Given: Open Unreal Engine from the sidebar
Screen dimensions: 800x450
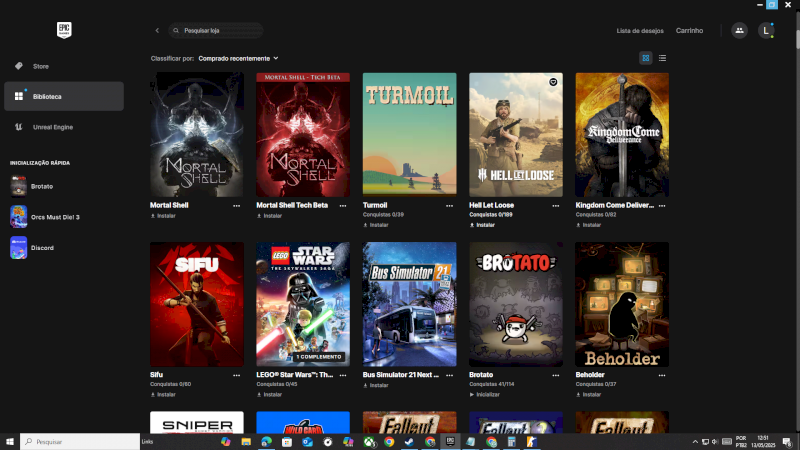Looking at the screenshot, I should [52, 127].
